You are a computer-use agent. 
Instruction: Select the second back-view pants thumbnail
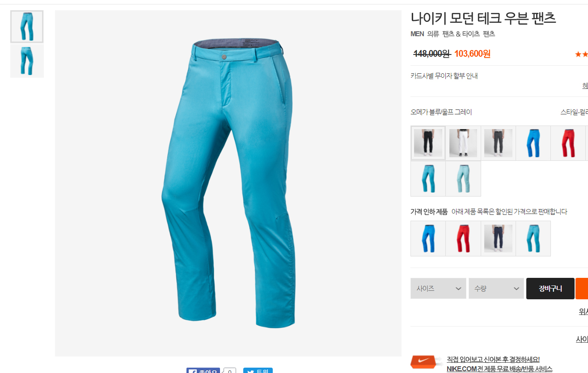click(x=27, y=61)
